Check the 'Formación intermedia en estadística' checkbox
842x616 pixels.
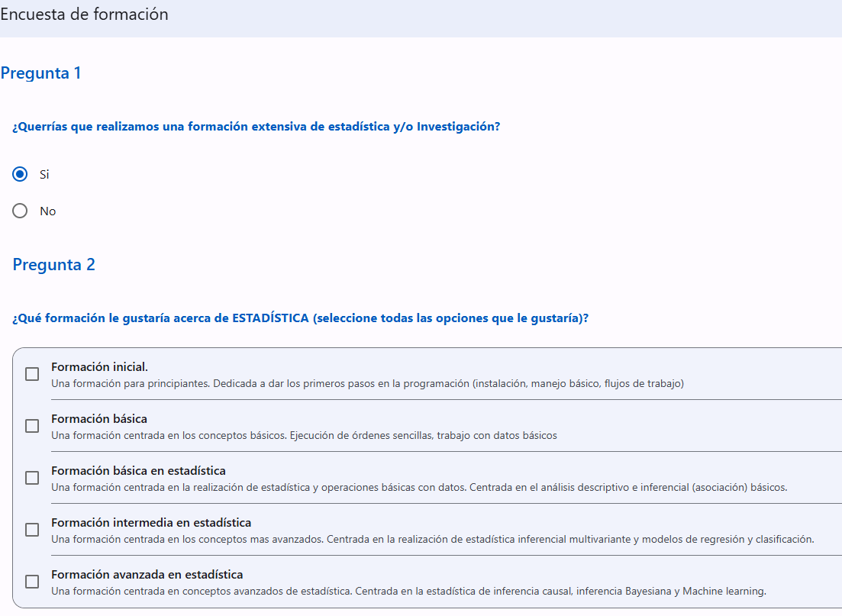tap(31, 530)
